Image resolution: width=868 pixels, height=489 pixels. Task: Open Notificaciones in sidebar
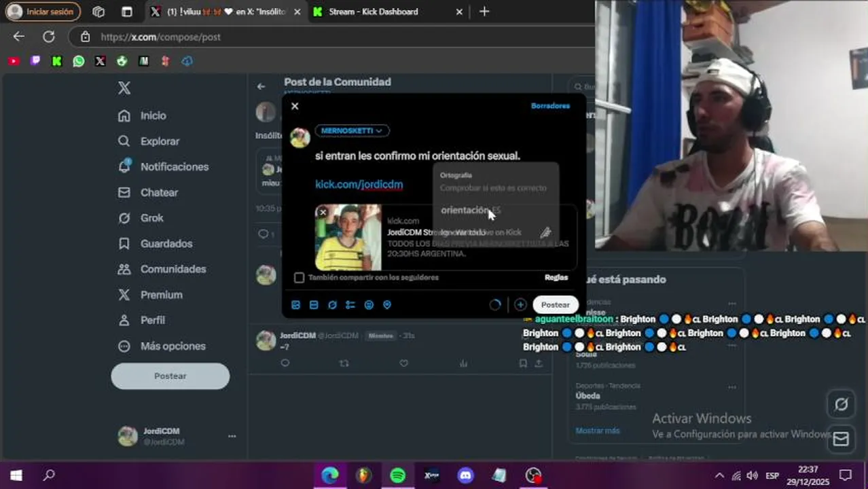(x=163, y=167)
